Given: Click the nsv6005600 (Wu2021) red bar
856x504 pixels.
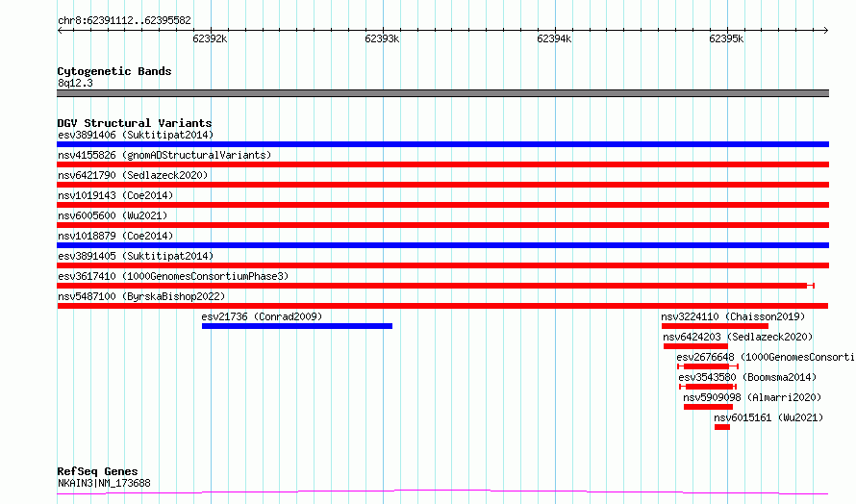Looking at the screenshot, I should pyautogui.click(x=442, y=225).
